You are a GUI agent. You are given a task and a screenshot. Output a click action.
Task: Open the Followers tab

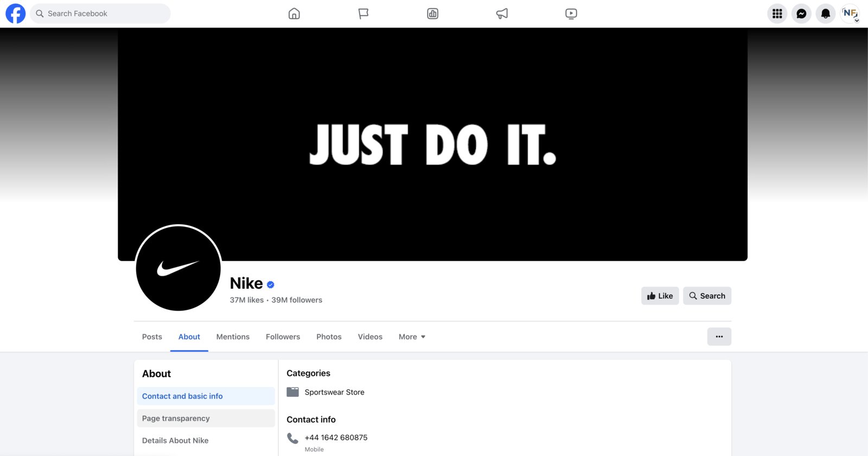coord(283,337)
